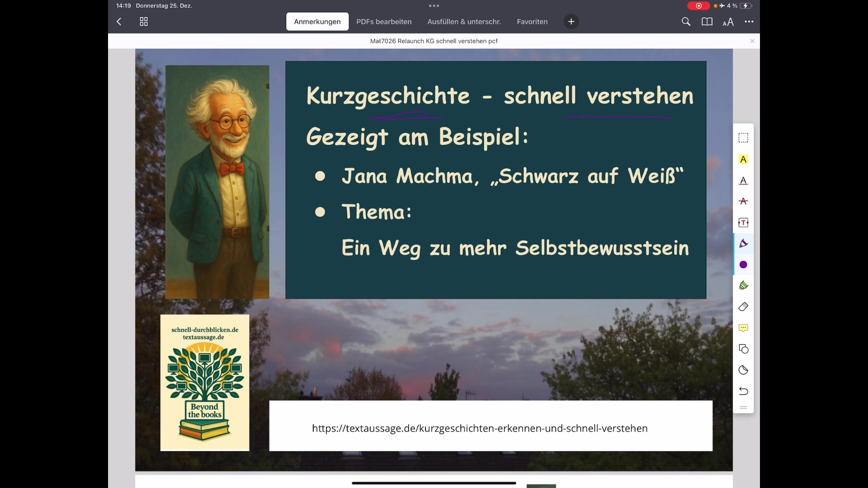
Task: Pick the green highlighter tool
Action: (x=743, y=286)
